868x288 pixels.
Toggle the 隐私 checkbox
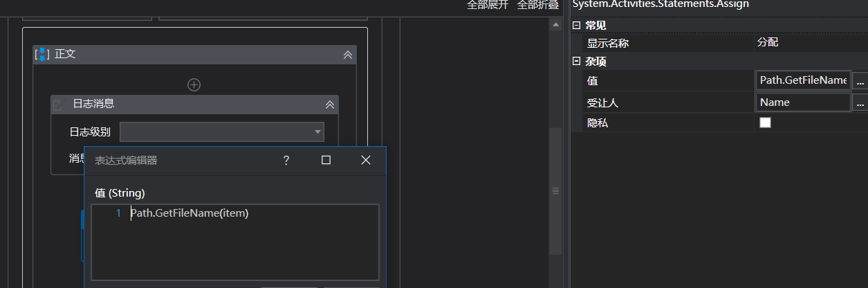[x=765, y=123]
